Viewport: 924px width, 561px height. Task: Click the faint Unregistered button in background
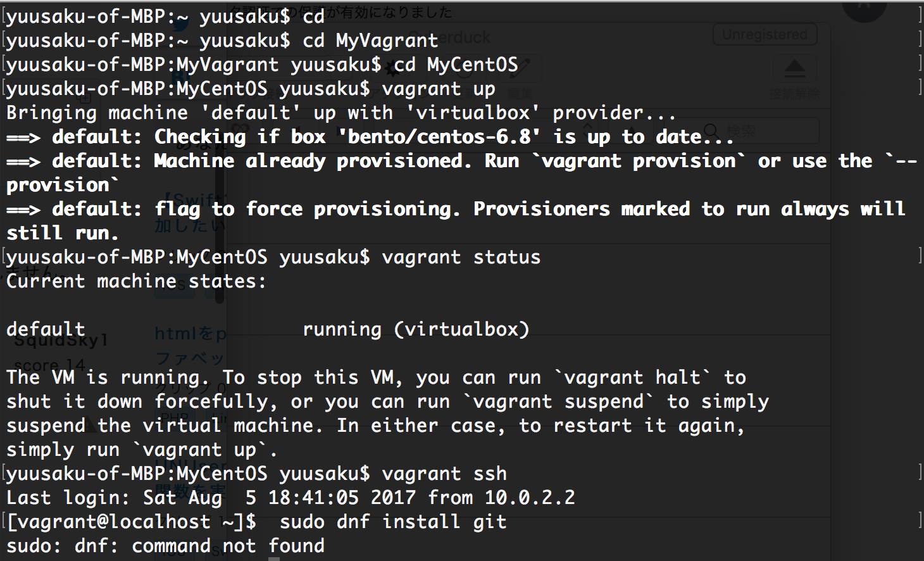tap(765, 34)
